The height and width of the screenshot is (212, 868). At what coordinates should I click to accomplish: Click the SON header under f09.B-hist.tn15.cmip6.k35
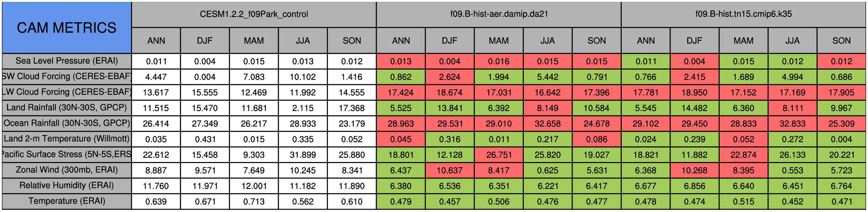point(841,40)
